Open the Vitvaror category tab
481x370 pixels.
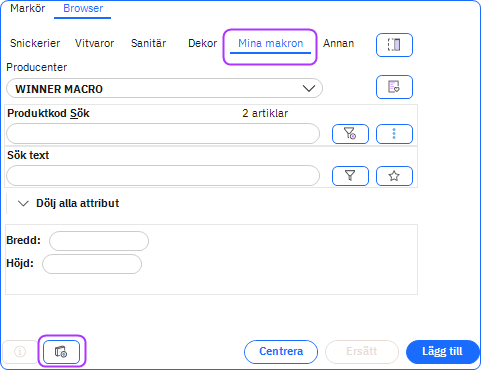[94, 43]
